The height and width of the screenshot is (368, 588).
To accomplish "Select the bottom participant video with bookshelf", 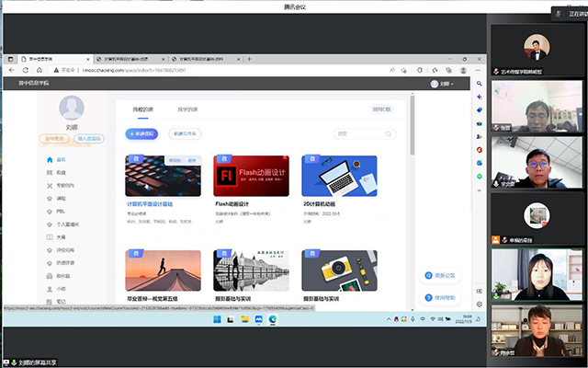I will (x=537, y=330).
